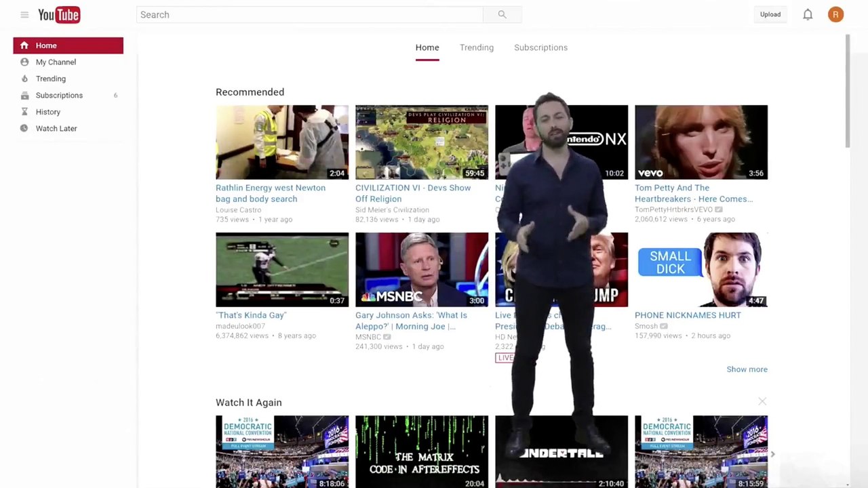Click the History hourglass icon

pos(24,112)
